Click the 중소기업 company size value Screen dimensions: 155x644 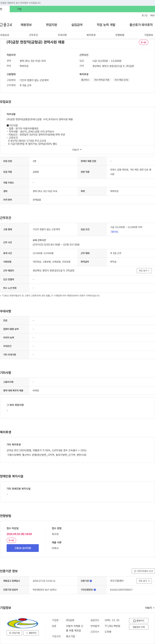tap(71, 636)
